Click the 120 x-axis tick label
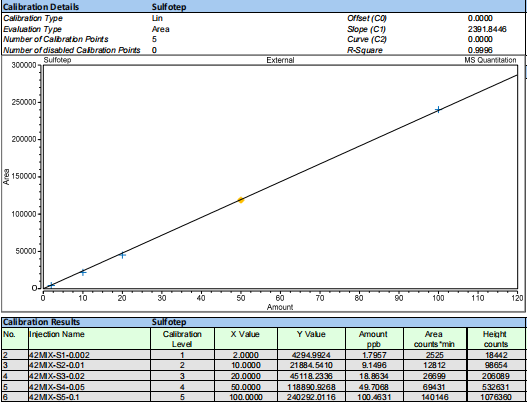The image size is (528, 403). point(517,298)
